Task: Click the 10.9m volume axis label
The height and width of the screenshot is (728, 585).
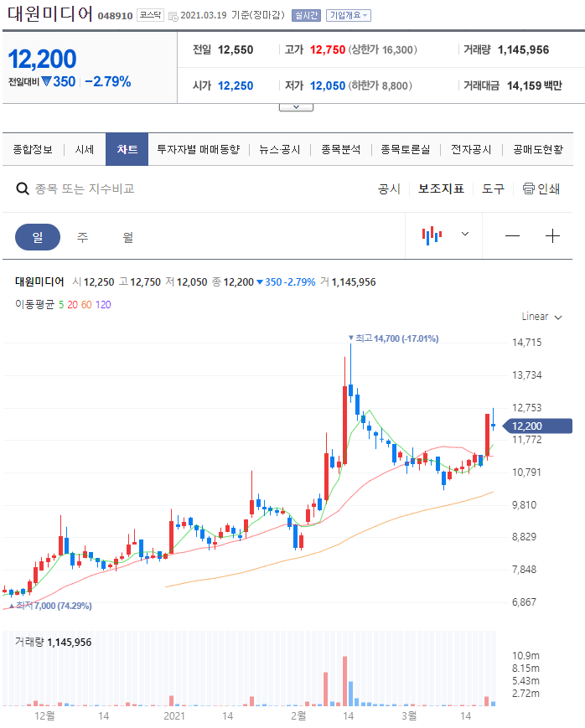Action: (x=525, y=656)
